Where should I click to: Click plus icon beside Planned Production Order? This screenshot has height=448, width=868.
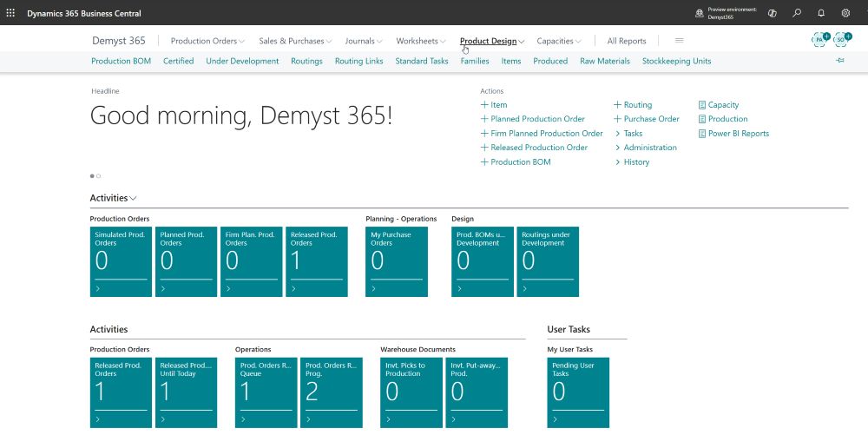(484, 119)
